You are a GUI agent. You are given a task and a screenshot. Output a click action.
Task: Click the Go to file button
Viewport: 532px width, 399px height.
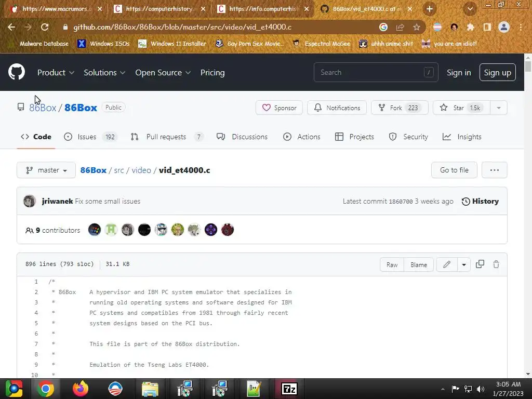[x=454, y=170]
